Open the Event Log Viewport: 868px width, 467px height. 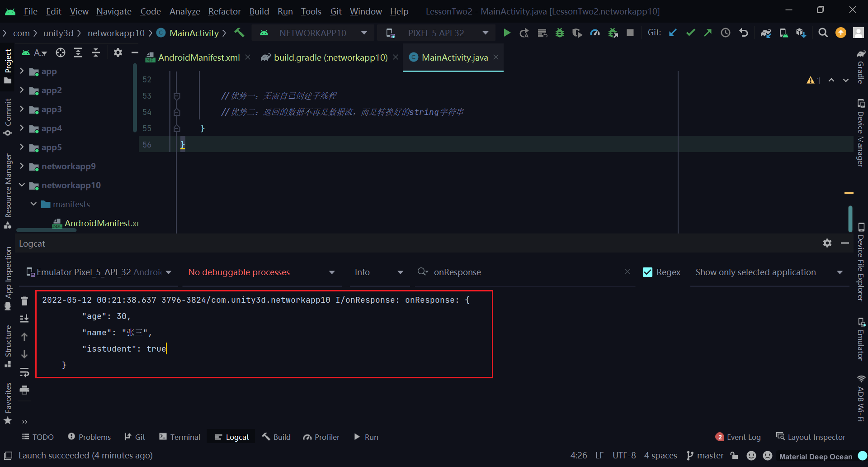pos(738,437)
